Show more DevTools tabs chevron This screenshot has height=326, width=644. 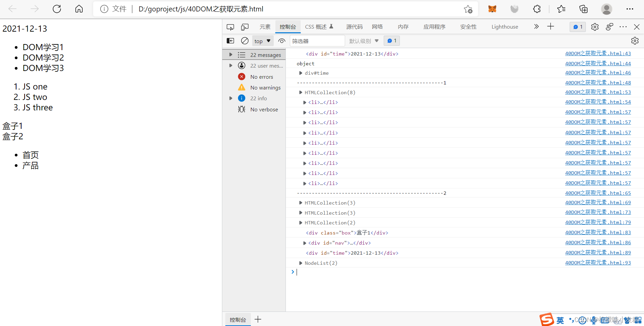[536, 27]
